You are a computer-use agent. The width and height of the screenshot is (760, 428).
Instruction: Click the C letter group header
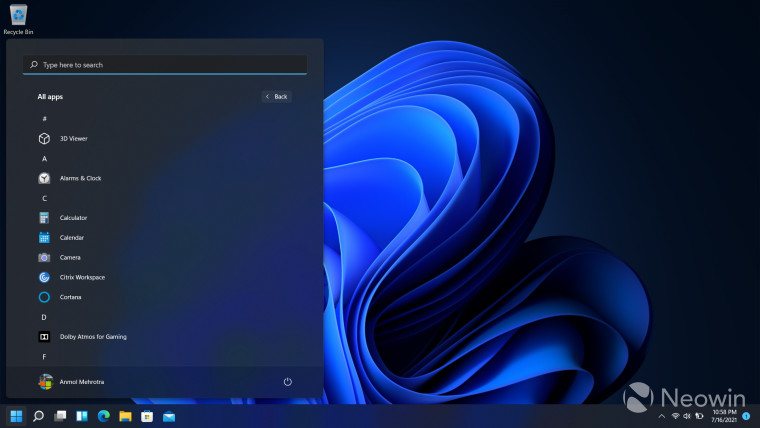pyautogui.click(x=44, y=198)
